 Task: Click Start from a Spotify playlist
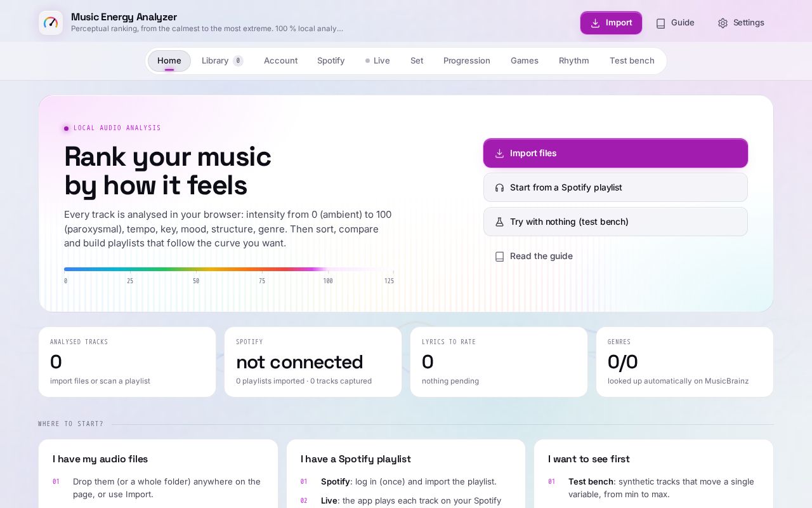click(615, 187)
